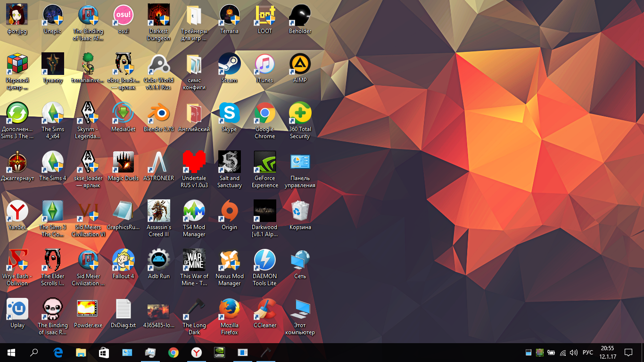Open the Yandex browser desktop shortcut
Image resolution: width=644 pixels, height=362 pixels.
[x=17, y=211]
